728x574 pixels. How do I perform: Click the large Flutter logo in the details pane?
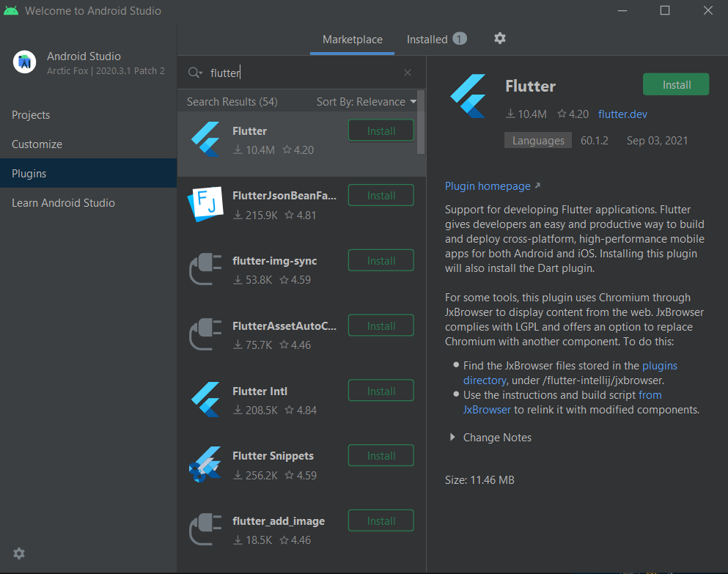click(468, 96)
